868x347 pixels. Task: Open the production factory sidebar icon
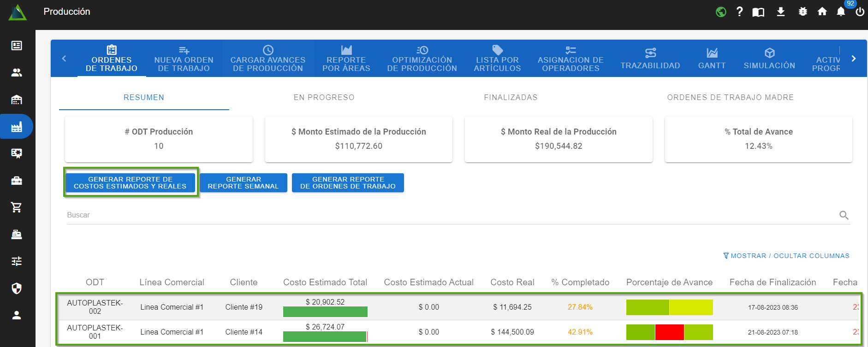pos(17,127)
